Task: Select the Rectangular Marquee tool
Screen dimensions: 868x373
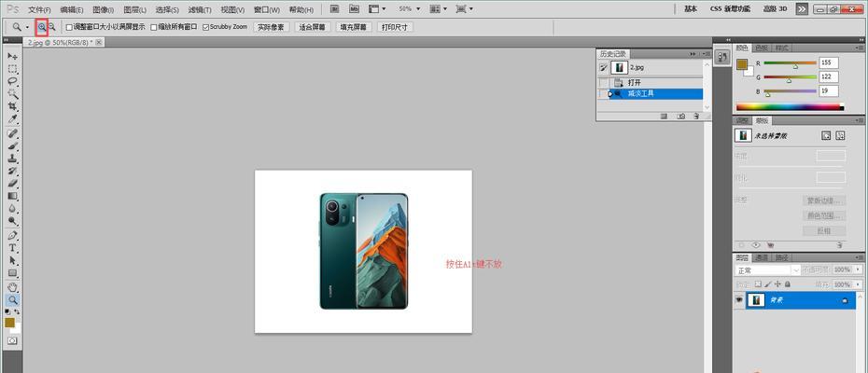Action: pos(12,69)
